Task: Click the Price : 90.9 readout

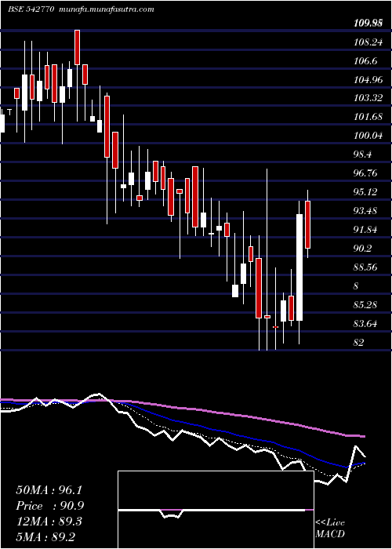Action: 50,506
